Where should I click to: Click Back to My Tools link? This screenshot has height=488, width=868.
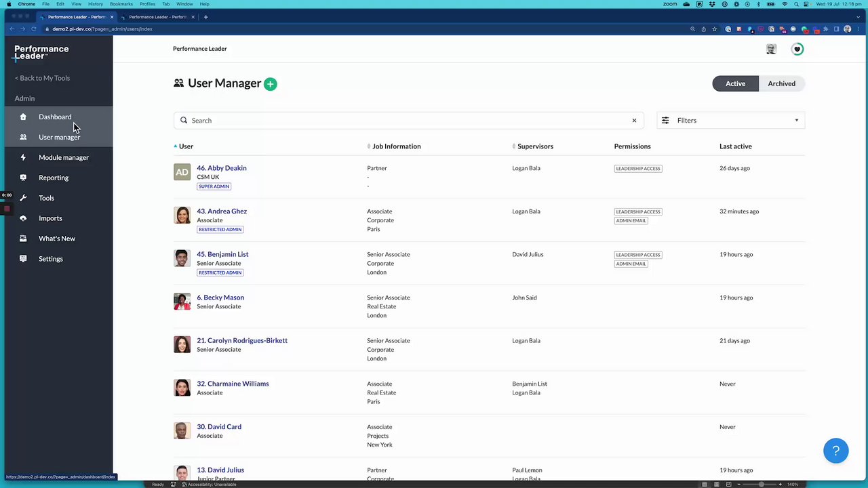tap(42, 78)
